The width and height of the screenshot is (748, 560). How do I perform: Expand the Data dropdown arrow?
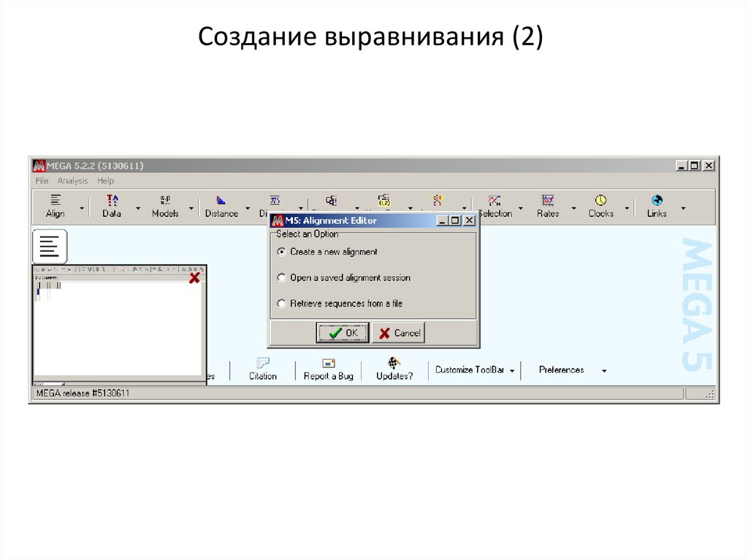[138, 209]
